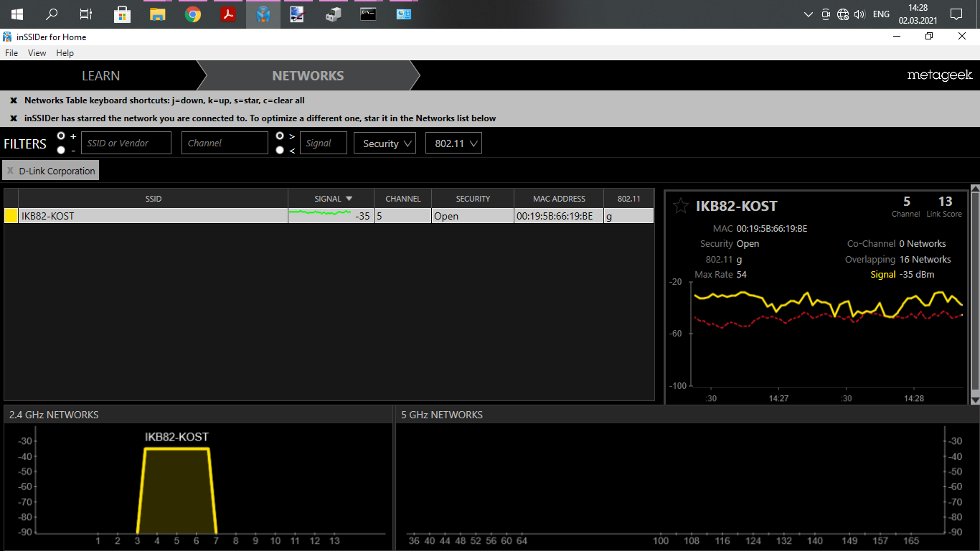Select the exclude (-) filter radio button
Viewport: 980px width, 551px height.
61,150
